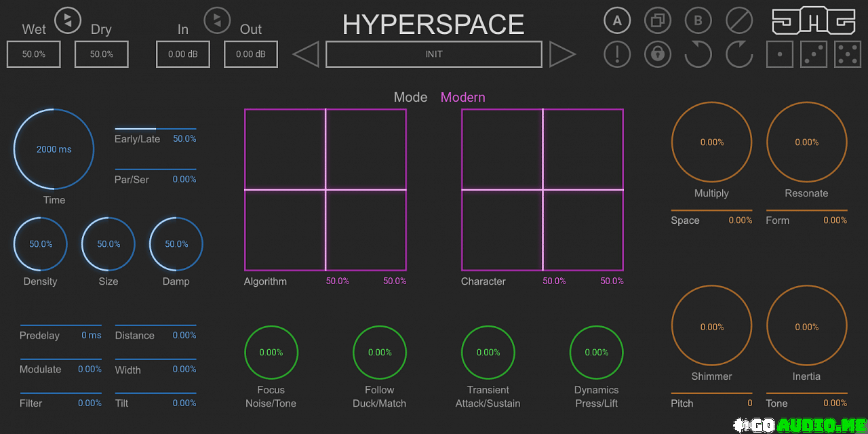Click the Dynamics Press/Lift knob
This screenshot has width=868, height=434.
click(x=597, y=353)
